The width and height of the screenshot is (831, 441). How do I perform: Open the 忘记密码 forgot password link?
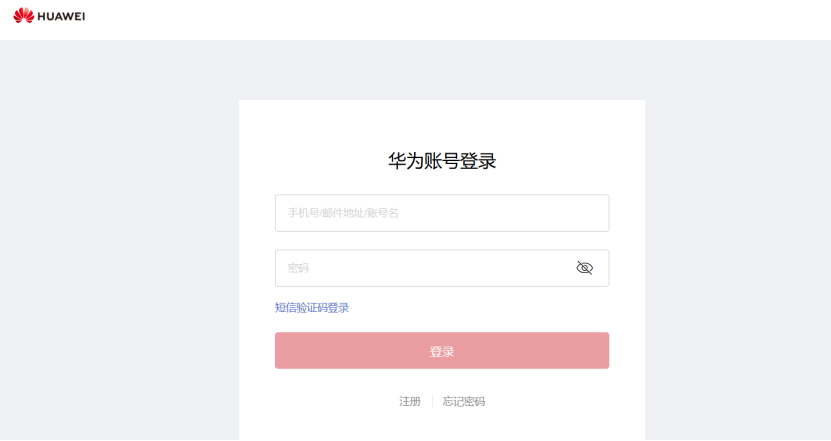tap(464, 401)
